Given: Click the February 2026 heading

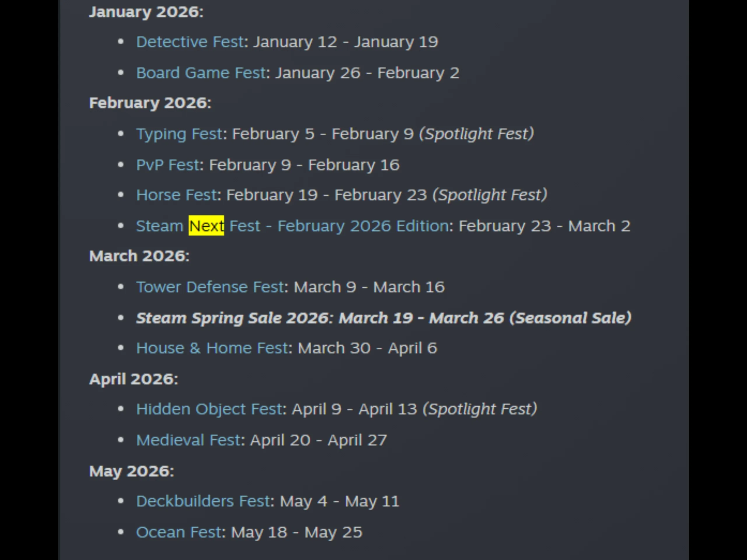Looking at the screenshot, I should click(150, 103).
